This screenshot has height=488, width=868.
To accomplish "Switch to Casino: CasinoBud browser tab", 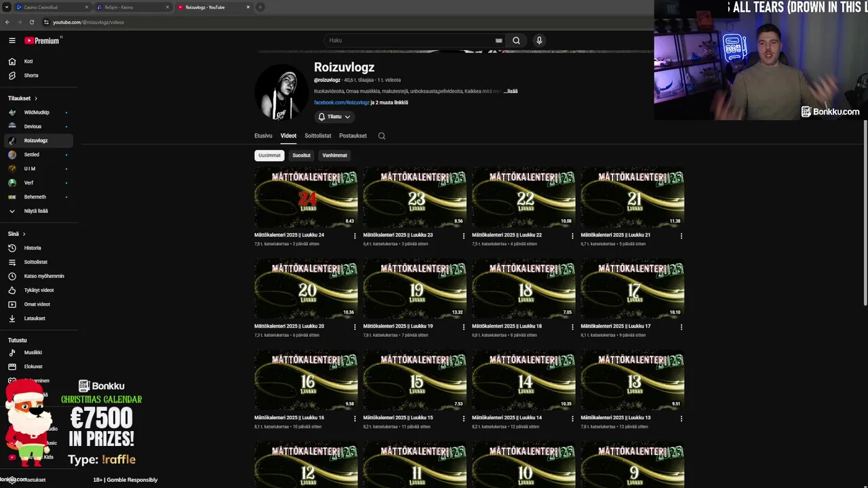I will coord(52,7).
